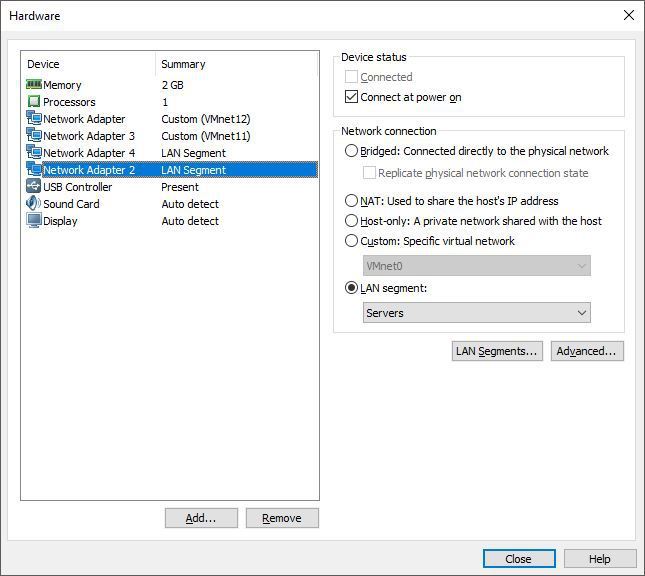Click the 2 GB memory summary

click(x=172, y=85)
